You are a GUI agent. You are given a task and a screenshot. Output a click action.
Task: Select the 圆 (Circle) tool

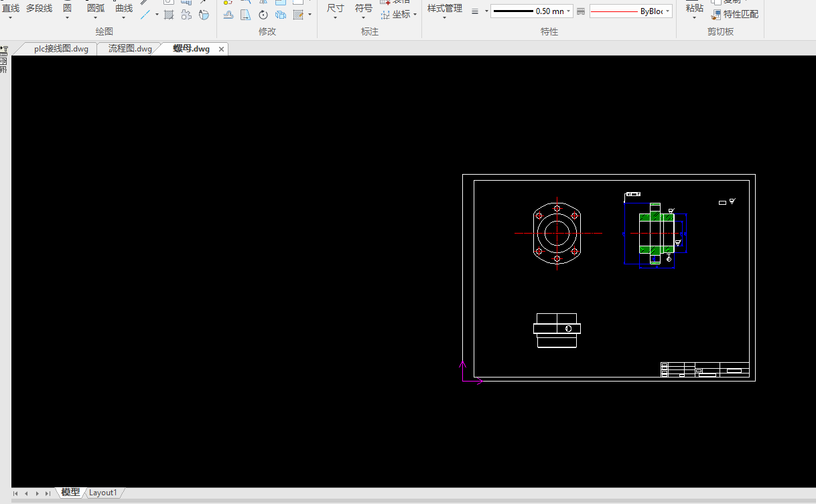pyautogui.click(x=67, y=8)
